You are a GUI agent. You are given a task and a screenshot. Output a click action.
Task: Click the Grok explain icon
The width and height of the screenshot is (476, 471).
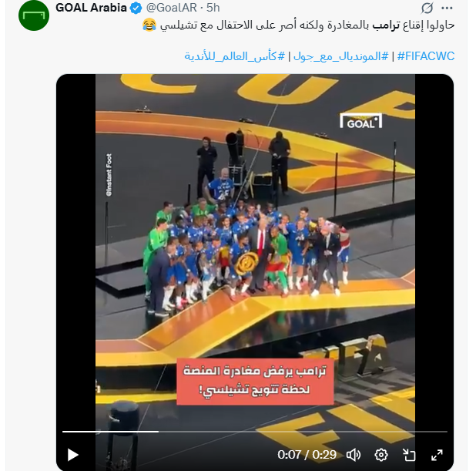coord(427,8)
